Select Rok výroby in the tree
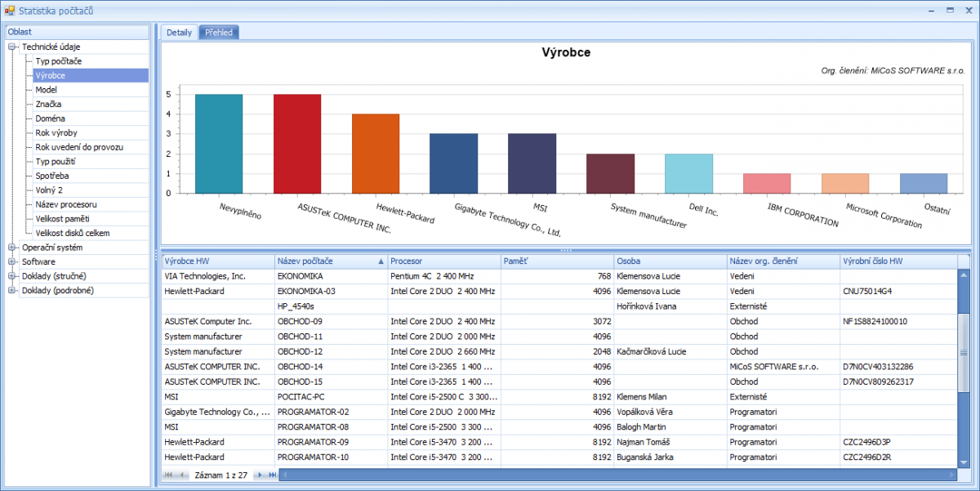The height and width of the screenshot is (491, 980). 56,132
